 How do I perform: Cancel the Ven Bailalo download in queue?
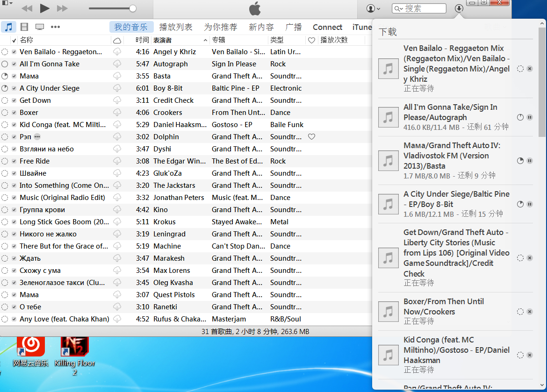(530, 69)
